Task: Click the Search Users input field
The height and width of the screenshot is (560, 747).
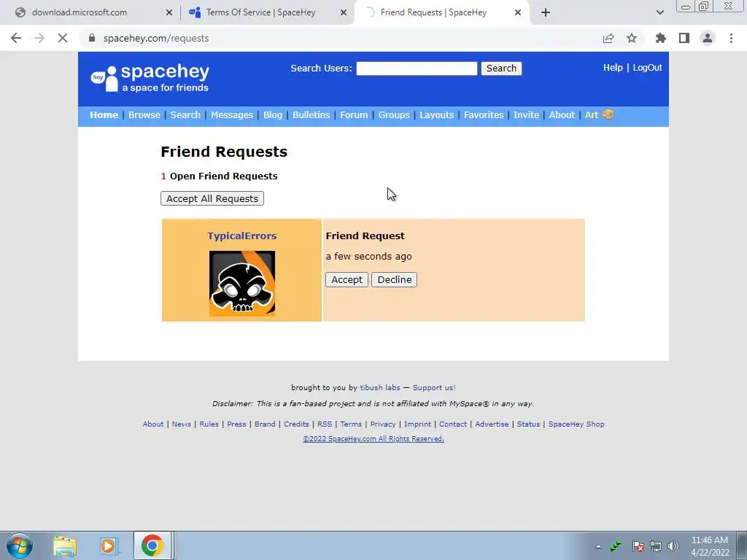Action: point(417,69)
